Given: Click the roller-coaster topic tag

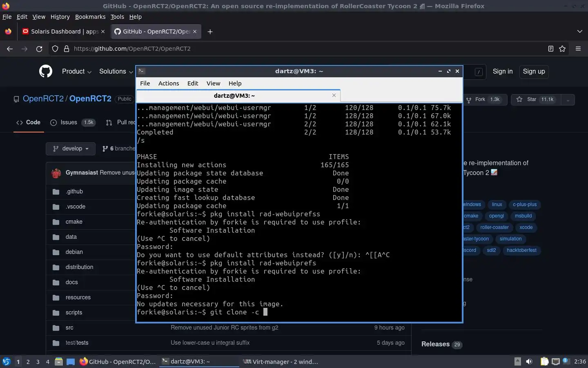Looking at the screenshot, I should 494,227.
